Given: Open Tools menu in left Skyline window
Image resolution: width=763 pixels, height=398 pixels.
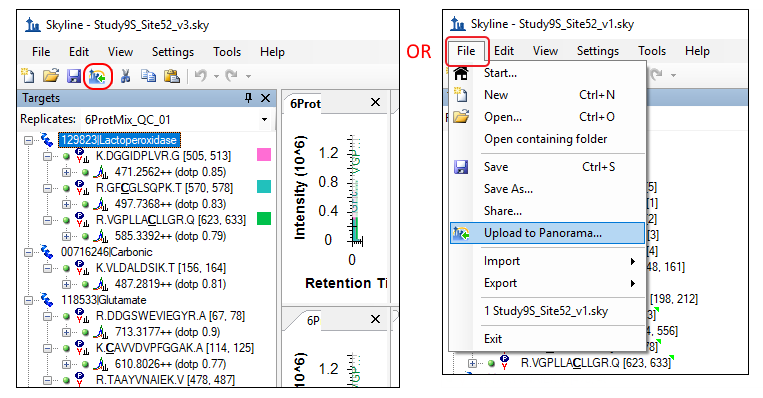Looking at the screenshot, I should (x=227, y=52).
